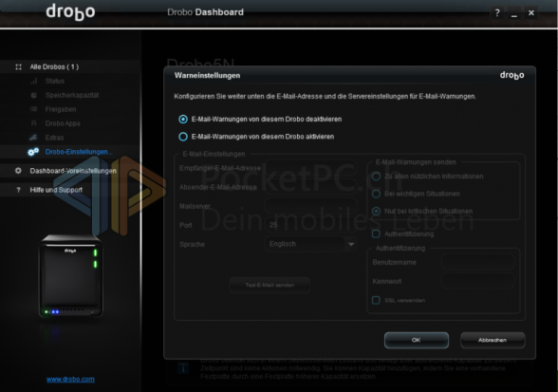Open Drobo-Einstellungen gears icon

point(33,152)
